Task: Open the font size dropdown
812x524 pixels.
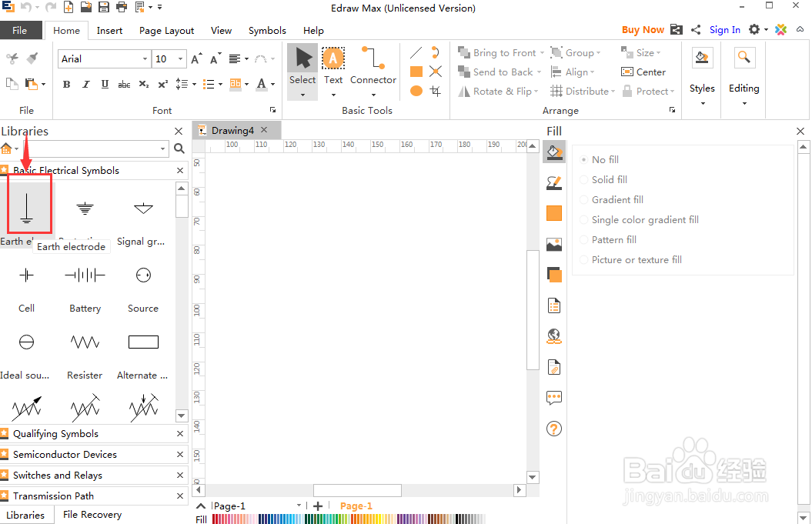Action: (x=180, y=59)
